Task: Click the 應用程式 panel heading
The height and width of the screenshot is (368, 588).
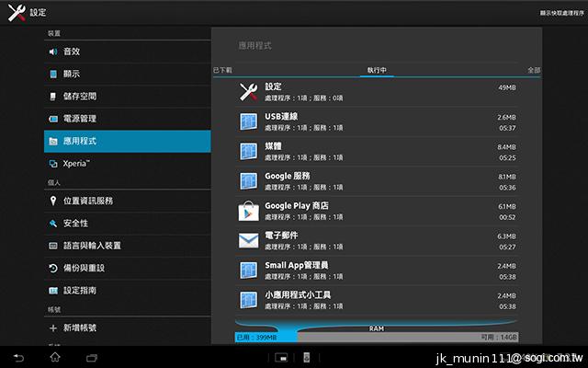Action: click(255, 46)
